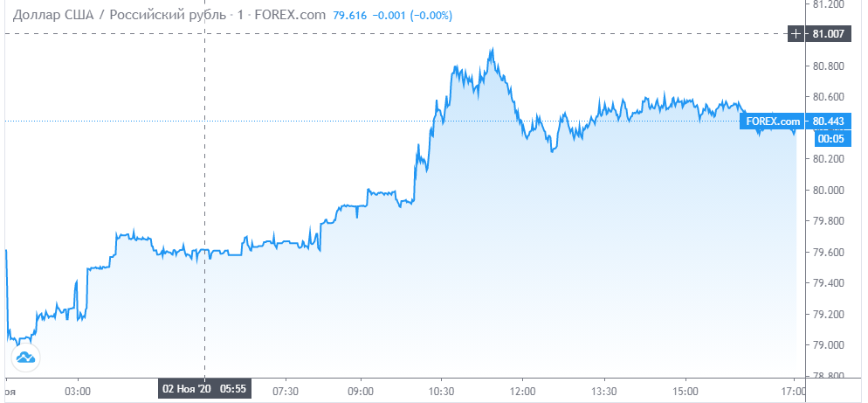Click the 79.000 price scale label
The height and width of the screenshot is (403, 868).
point(828,345)
